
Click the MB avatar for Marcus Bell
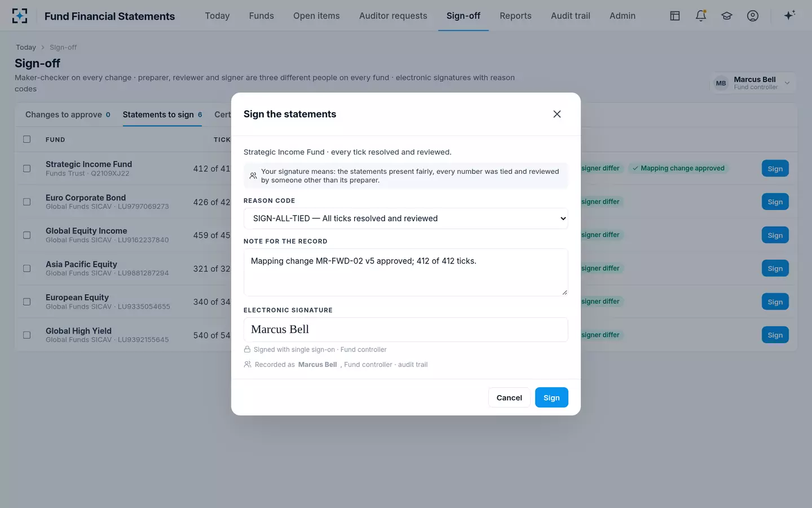pyautogui.click(x=721, y=84)
